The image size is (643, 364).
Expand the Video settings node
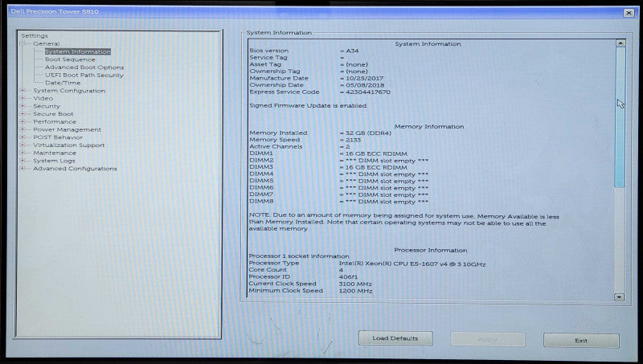tap(23, 98)
